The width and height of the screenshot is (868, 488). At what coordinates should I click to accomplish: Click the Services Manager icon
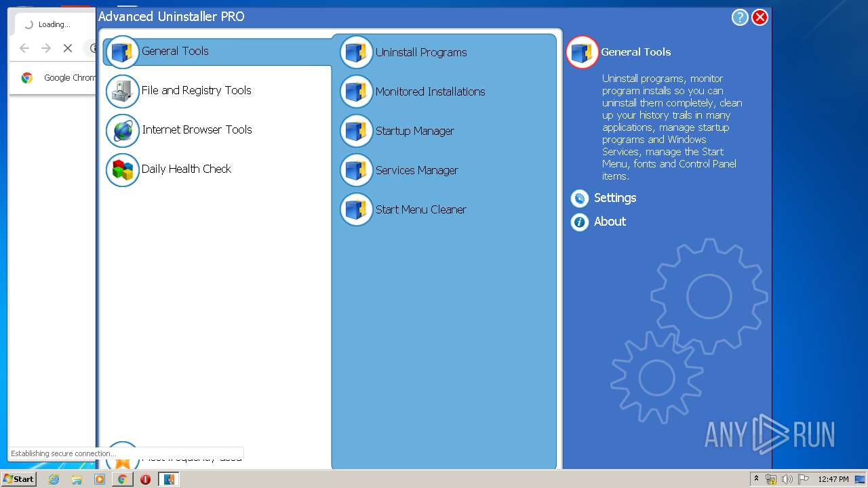click(357, 170)
